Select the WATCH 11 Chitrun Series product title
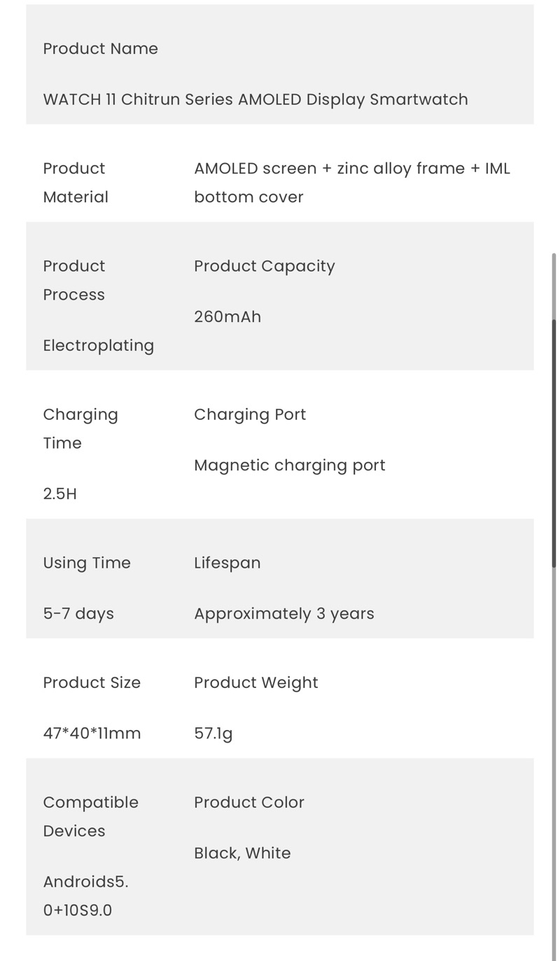Image resolution: width=560 pixels, height=961 pixels. (255, 99)
